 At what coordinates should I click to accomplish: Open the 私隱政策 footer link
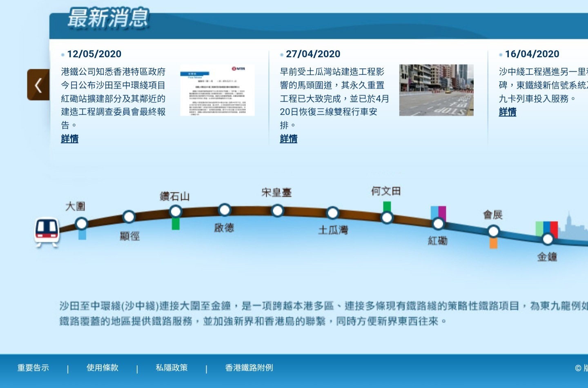pos(172,368)
